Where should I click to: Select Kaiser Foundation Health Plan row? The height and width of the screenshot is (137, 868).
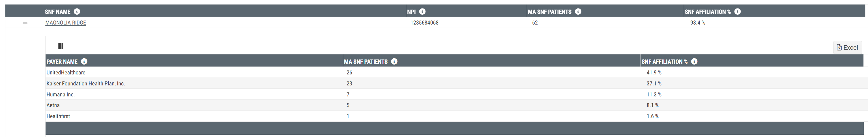click(454, 83)
